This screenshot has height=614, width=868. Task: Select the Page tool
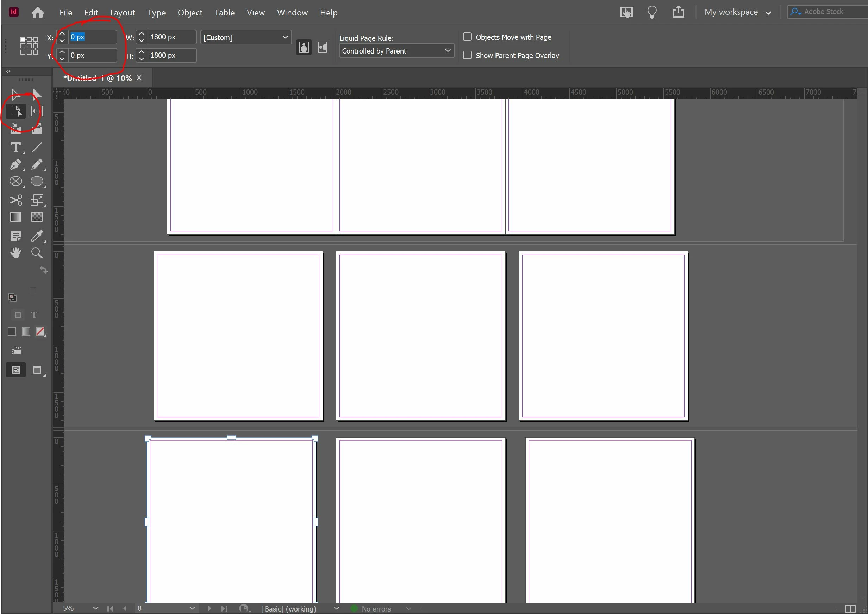16,111
